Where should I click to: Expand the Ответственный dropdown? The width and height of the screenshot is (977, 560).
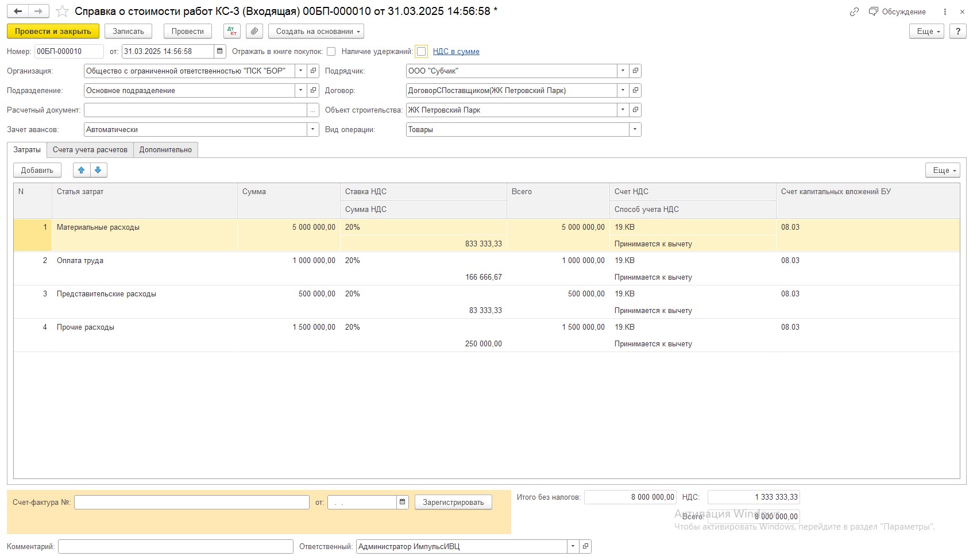(x=573, y=546)
